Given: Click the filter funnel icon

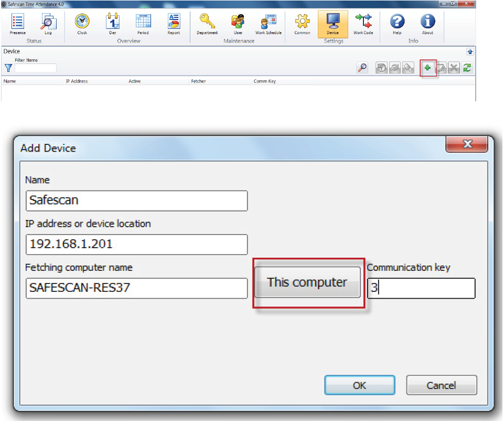Looking at the screenshot, I should coord(8,68).
